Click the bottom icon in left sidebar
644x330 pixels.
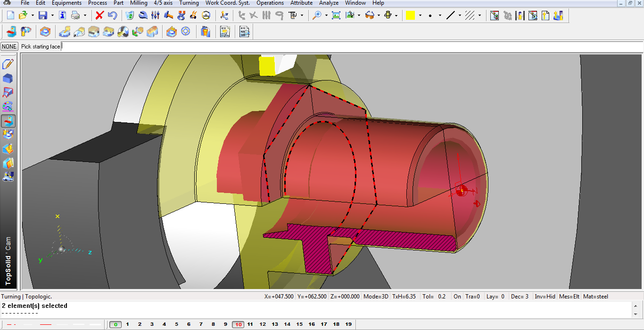pos(8,177)
